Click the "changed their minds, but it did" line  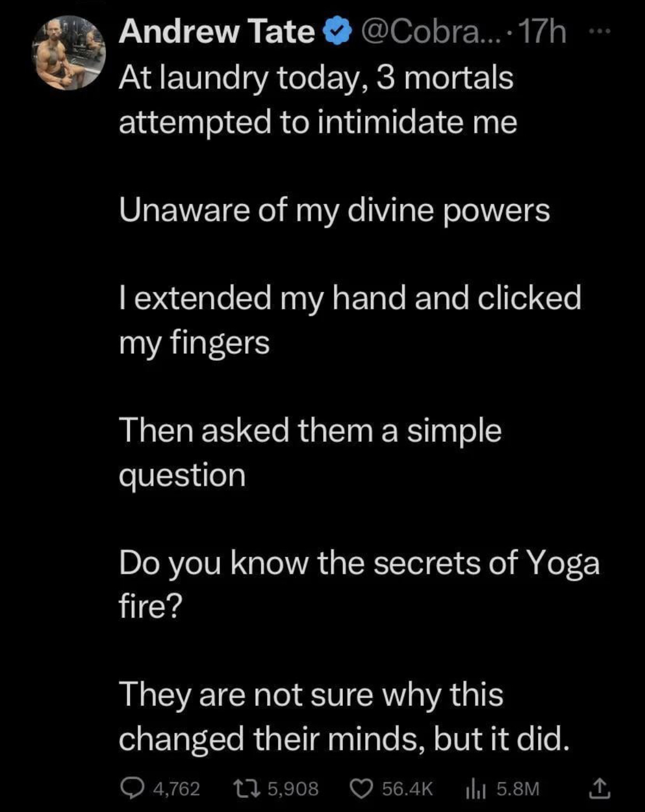click(x=345, y=739)
